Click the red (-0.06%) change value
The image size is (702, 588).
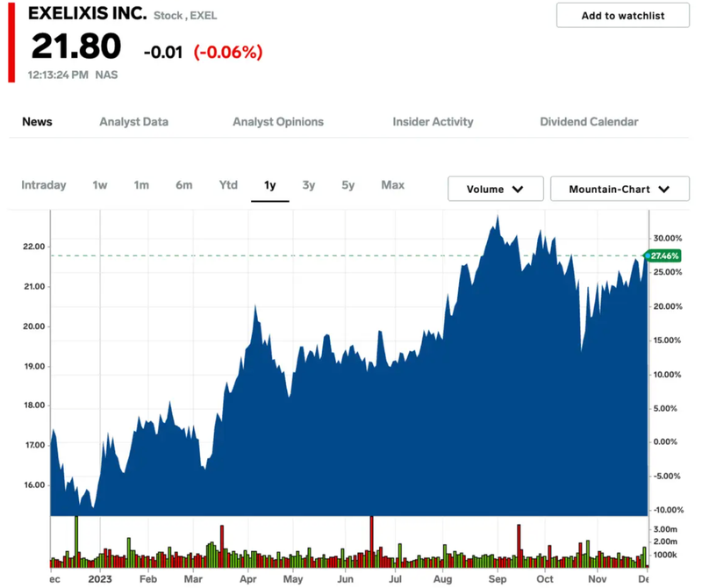pyautogui.click(x=228, y=52)
